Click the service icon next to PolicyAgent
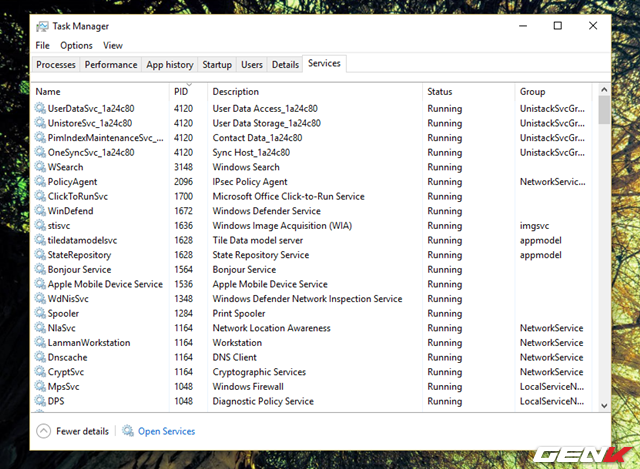640x469 pixels. (x=40, y=182)
